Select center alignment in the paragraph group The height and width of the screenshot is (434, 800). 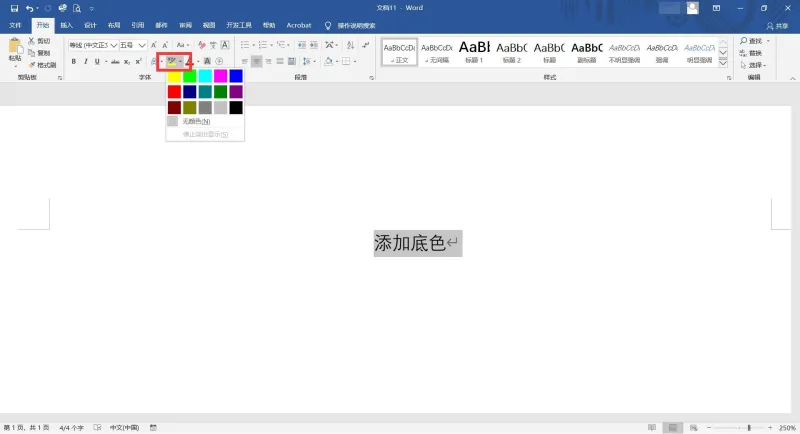[256, 61]
